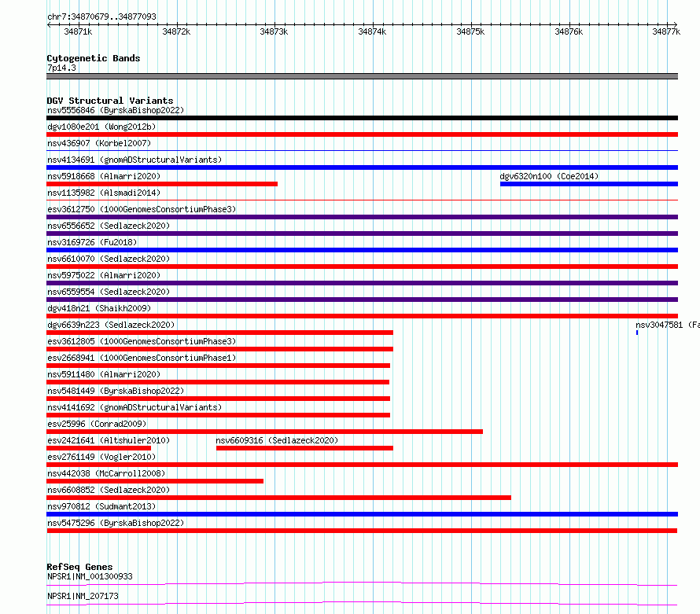The height and width of the screenshot is (614, 700).
Task: Select nsv5975022 (Almarri2020) label
Action: [104, 275]
